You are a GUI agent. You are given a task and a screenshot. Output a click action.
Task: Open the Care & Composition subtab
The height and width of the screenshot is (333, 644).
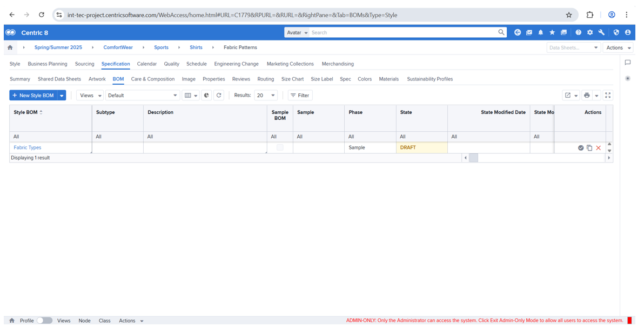click(x=153, y=79)
